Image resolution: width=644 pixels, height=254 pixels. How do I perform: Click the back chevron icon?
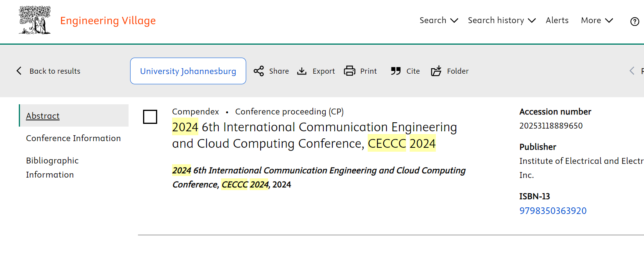(x=19, y=71)
